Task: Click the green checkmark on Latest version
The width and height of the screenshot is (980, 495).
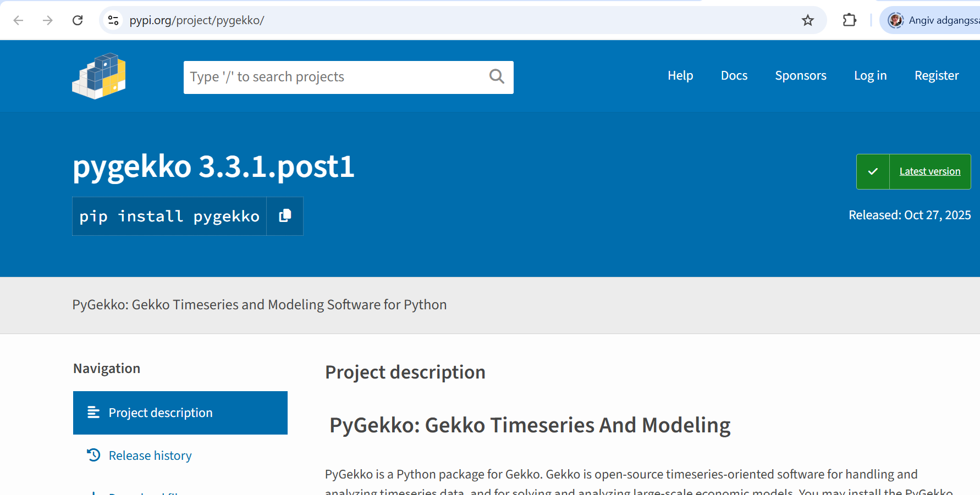Action: tap(873, 171)
